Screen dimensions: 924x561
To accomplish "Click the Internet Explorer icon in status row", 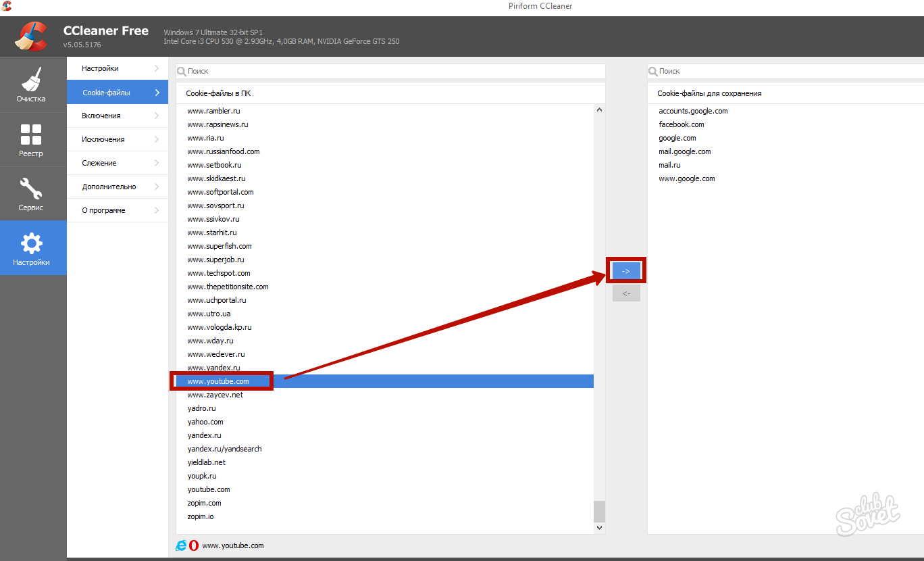I will pos(181,545).
